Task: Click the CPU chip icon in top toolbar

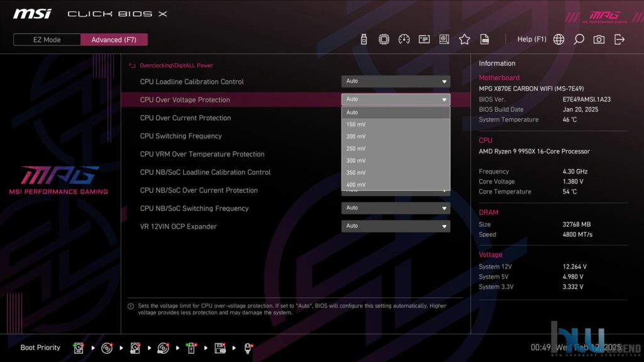Action: click(x=384, y=40)
